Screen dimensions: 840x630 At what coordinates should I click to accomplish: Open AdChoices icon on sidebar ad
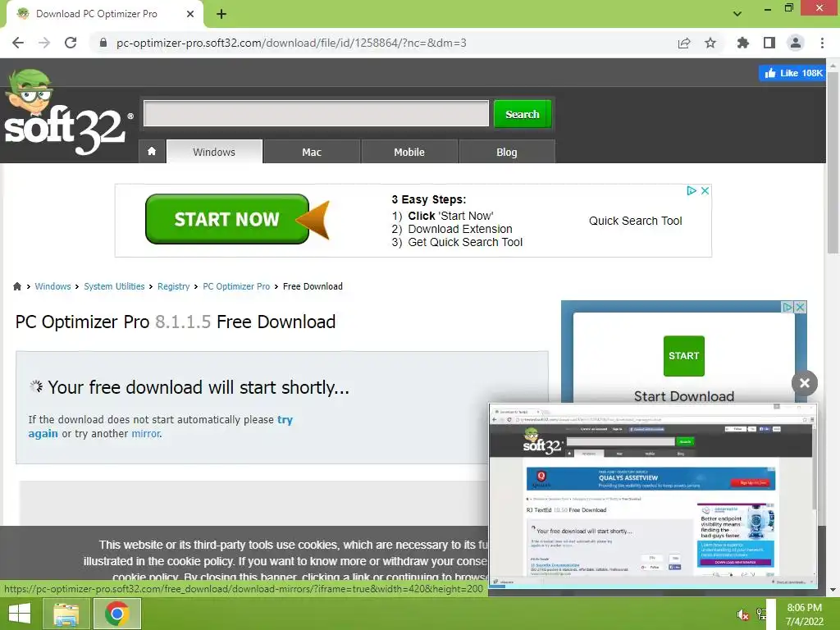pyautogui.click(x=787, y=307)
